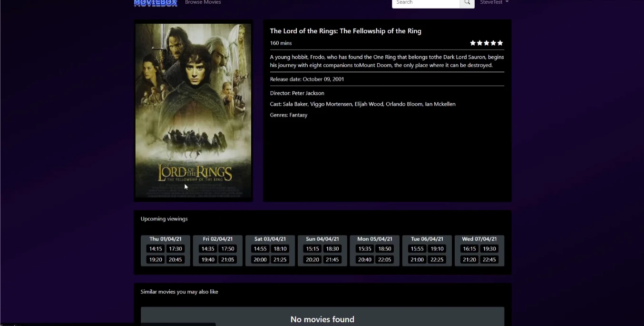Book the 22:05 Monday showtime
This screenshot has height=326, width=644.
pyautogui.click(x=385, y=260)
